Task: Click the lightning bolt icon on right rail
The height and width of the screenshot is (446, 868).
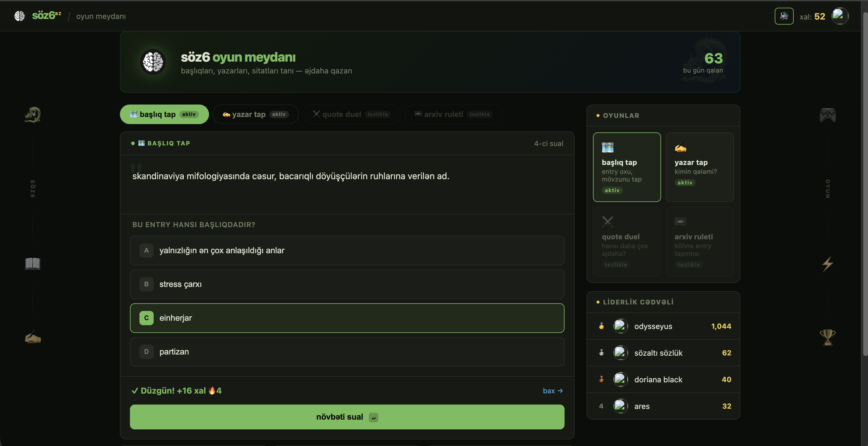Action: pyautogui.click(x=827, y=264)
